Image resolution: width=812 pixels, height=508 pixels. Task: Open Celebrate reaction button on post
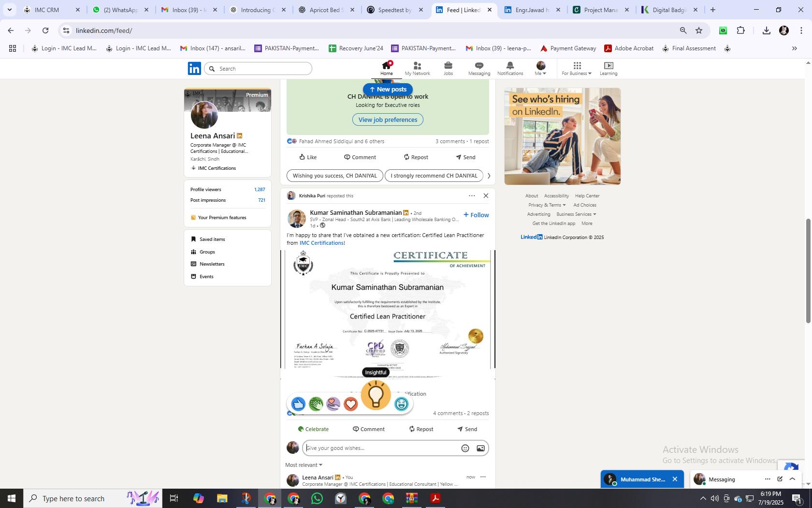[313, 429]
